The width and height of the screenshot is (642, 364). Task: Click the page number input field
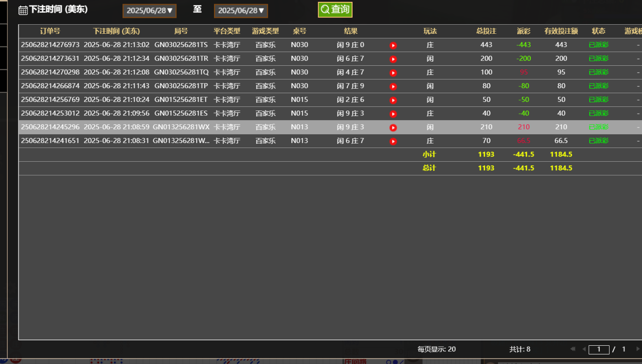click(599, 349)
